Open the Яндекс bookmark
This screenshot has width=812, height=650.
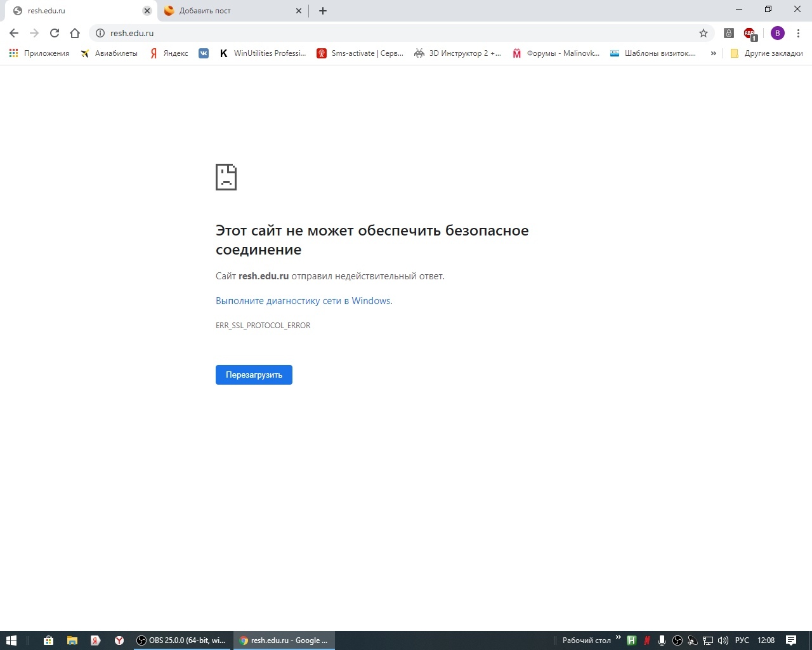tap(169, 53)
